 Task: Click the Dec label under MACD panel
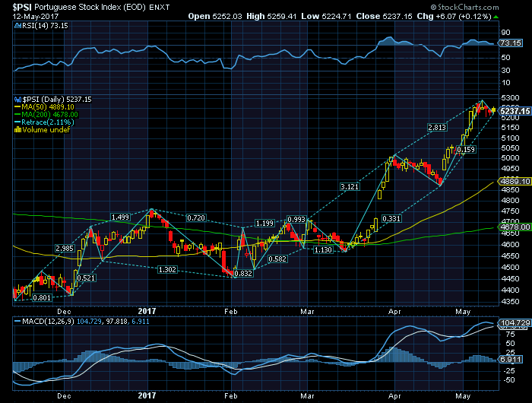point(64,396)
